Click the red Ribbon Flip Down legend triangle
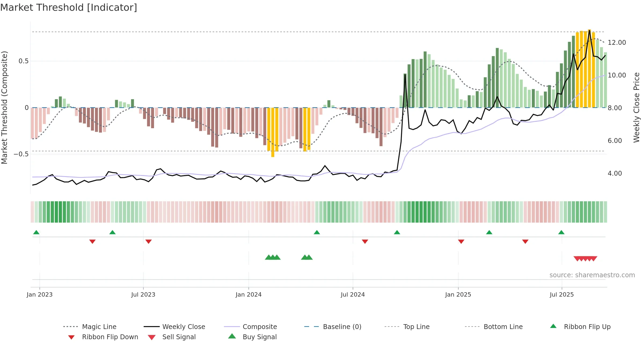The height and width of the screenshot is (362, 644). click(x=71, y=337)
